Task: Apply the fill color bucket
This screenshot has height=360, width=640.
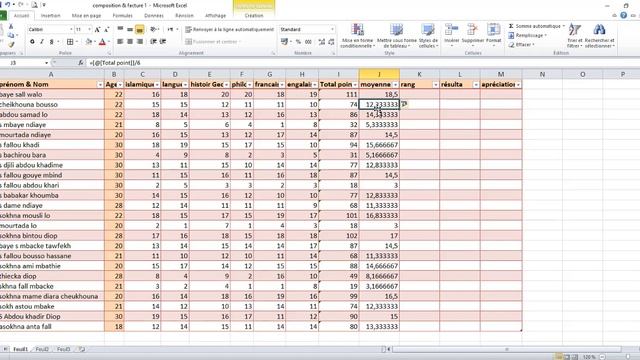Action: coord(89,42)
